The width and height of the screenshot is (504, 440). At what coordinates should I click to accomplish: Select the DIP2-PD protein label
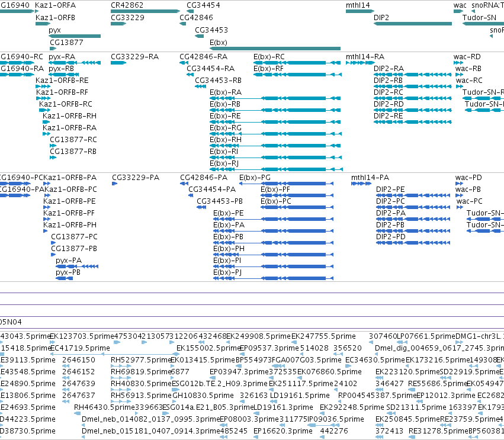[x=390, y=237]
